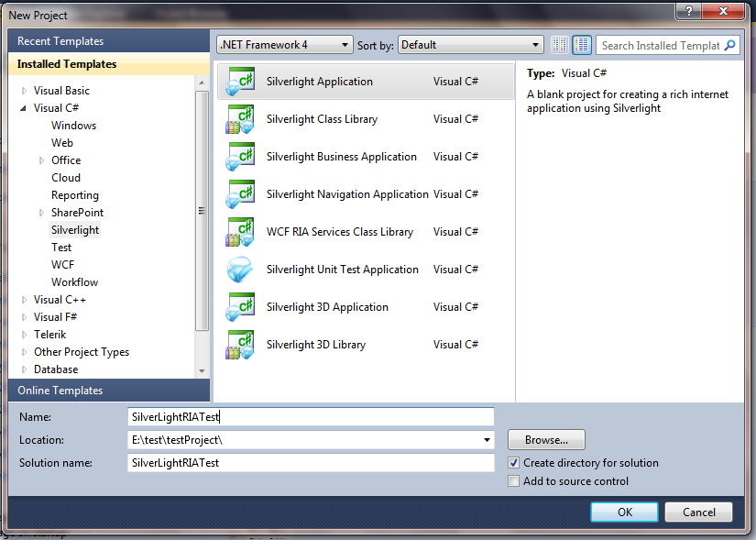
Task: Click the Browse button for project location
Action: (546, 440)
